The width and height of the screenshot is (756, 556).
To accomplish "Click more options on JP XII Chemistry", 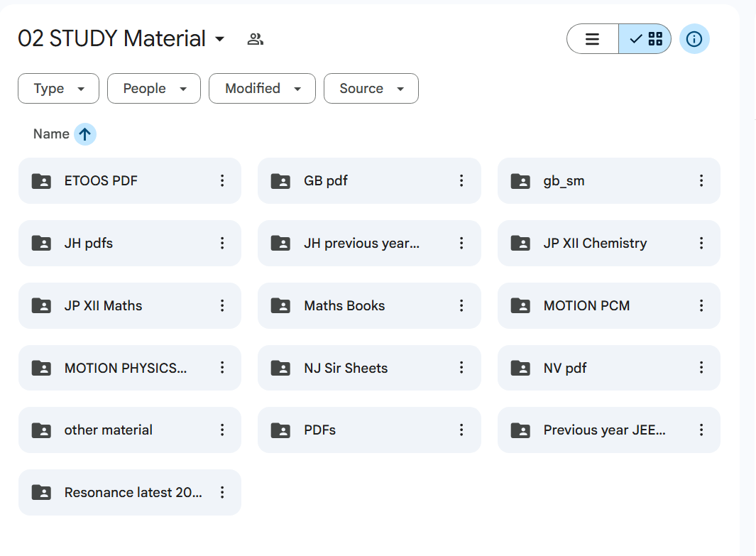I will (701, 244).
